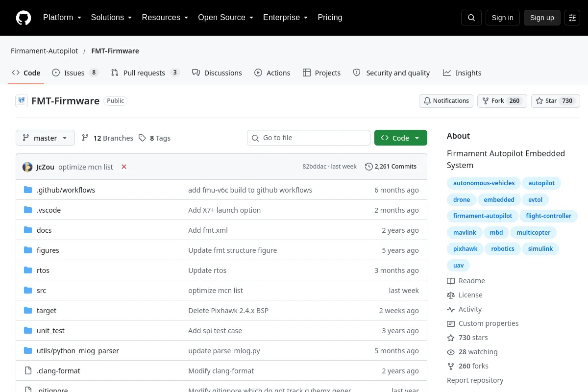View commit history clock icon
588x392 pixels.
(368, 167)
